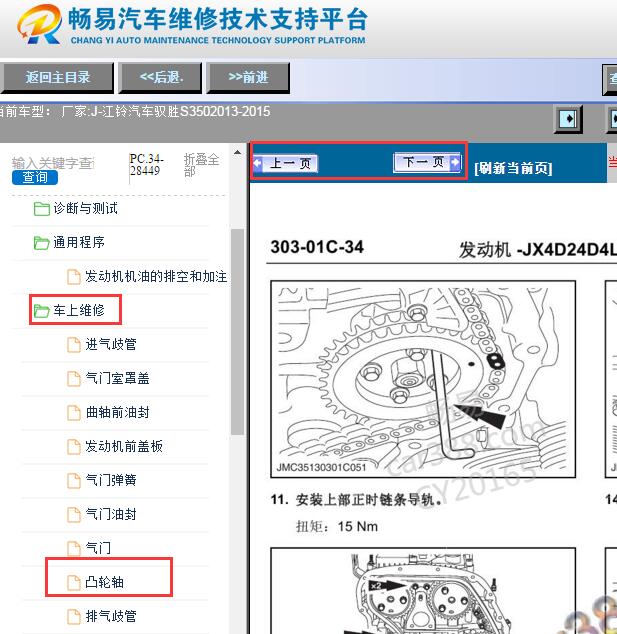The image size is (617, 634).
Task: Open 发动机机油的排空和加注 document
Action: [x=156, y=277]
